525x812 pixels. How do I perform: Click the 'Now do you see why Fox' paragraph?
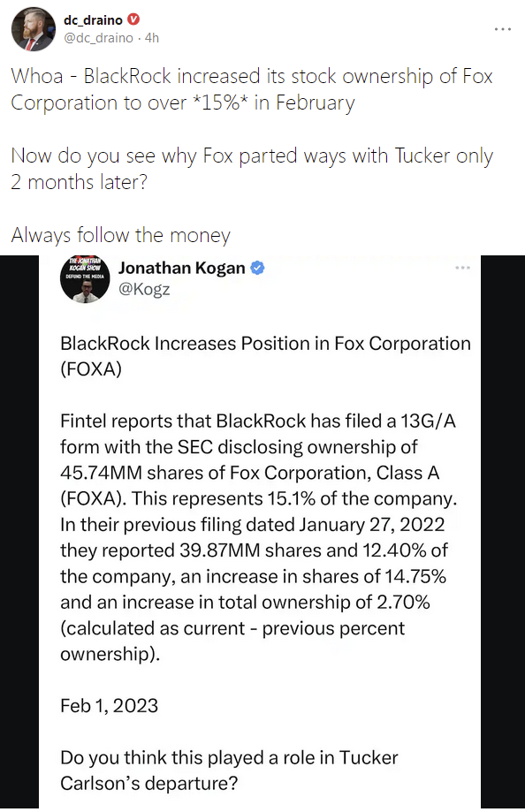[x=252, y=169]
